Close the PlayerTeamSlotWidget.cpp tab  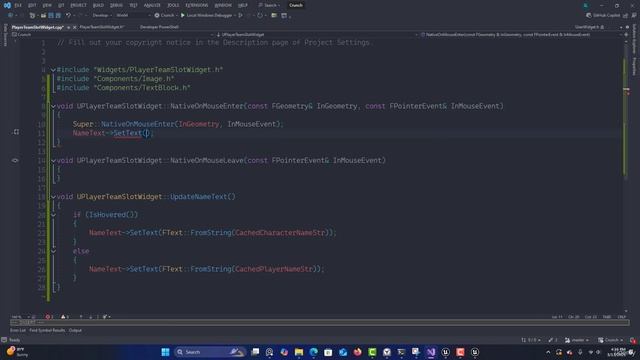coord(75,27)
